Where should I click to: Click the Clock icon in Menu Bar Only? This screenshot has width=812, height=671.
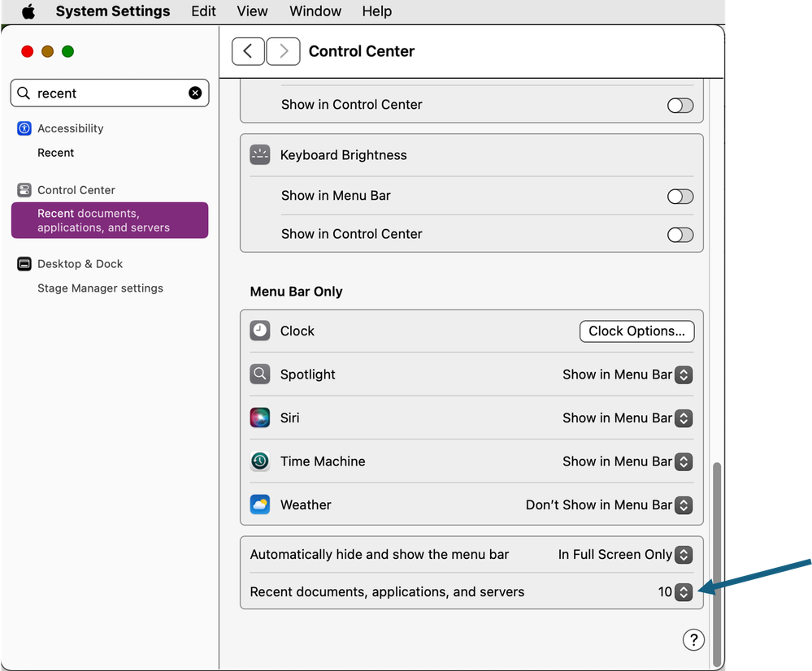point(260,331)
